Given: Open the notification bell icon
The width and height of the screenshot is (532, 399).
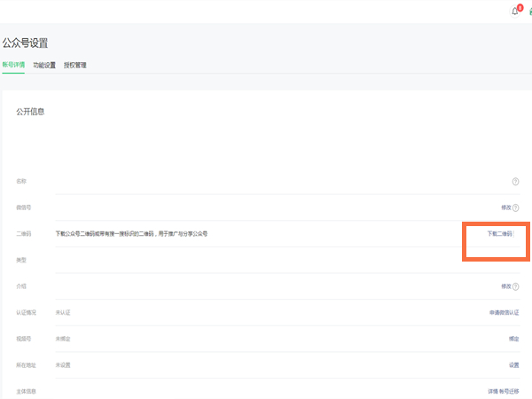Looking at the screenshot, I should tap(514, 11).
